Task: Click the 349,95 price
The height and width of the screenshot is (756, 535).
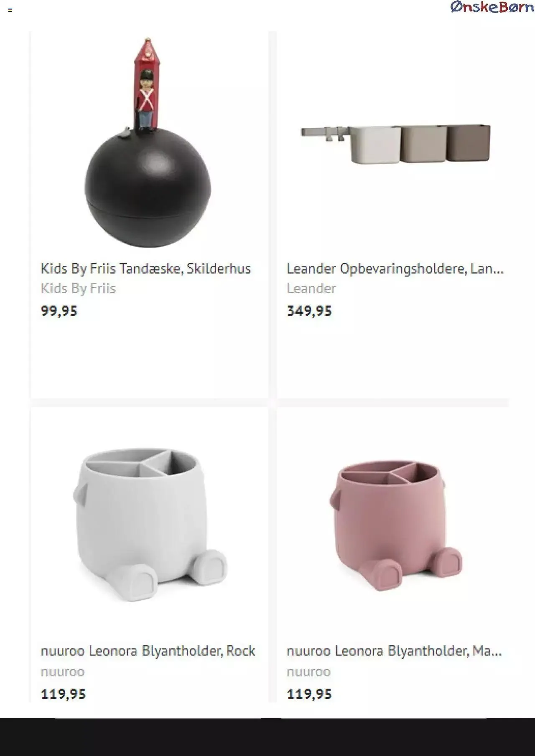Action: tap(309, 311)
